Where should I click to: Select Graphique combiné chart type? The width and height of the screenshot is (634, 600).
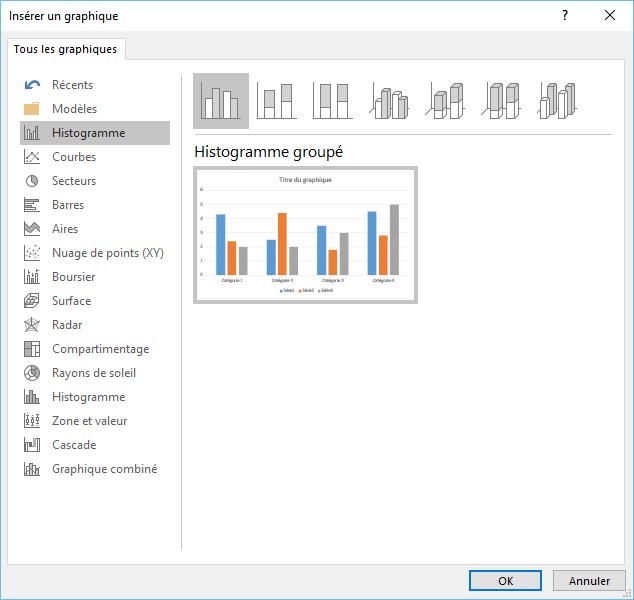(104, 469)
